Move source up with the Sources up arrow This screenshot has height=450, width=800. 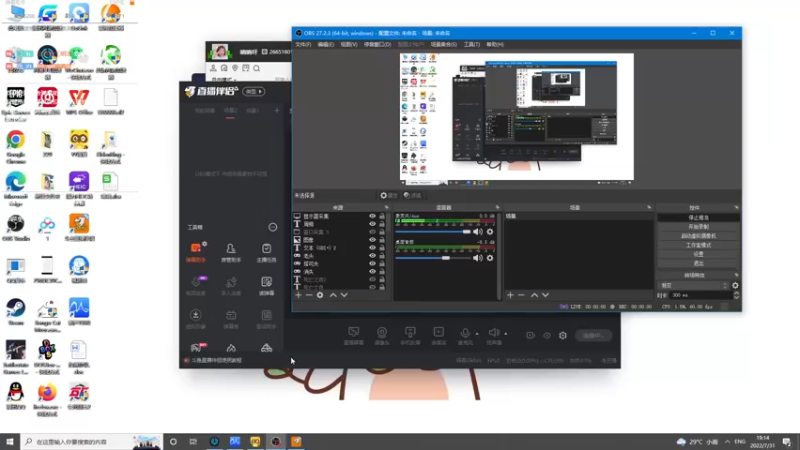pyautogui.click(x=333, y=295)
